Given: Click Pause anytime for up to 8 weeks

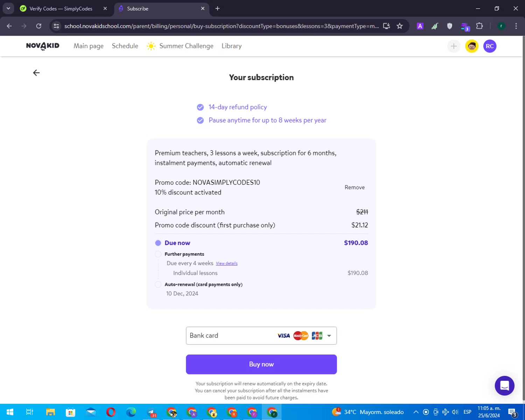Looking at the screenshot, I should tap(267, 120).
